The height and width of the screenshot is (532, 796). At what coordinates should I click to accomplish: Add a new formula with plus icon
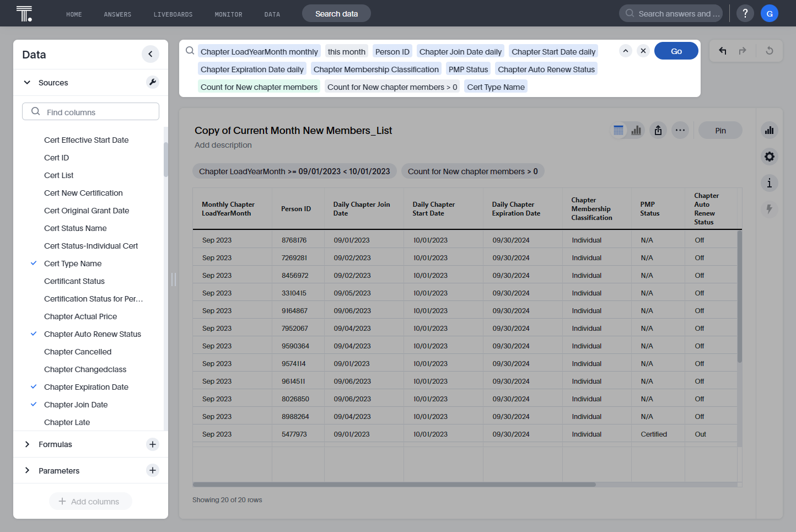pos(153,444)
